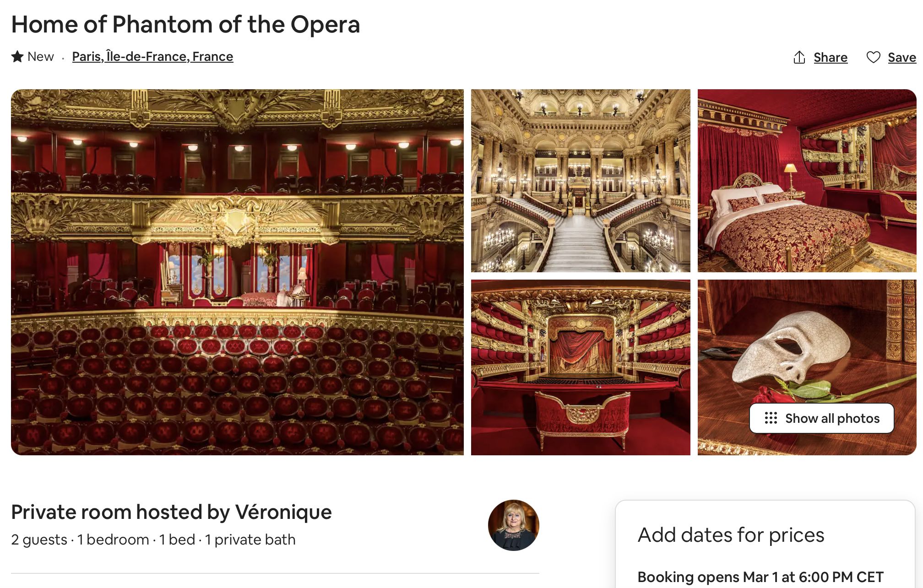Open the red bedroom photo
This screenshot has width=923, height=588.
click(806, 181)
